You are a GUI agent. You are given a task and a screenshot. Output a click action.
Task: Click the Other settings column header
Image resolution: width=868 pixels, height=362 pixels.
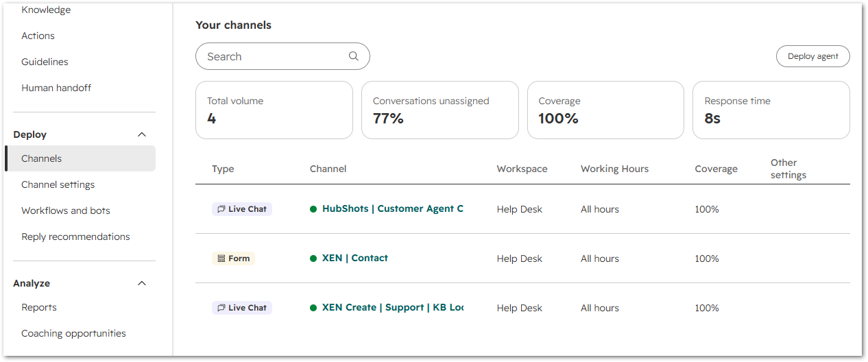coord(788,169)
